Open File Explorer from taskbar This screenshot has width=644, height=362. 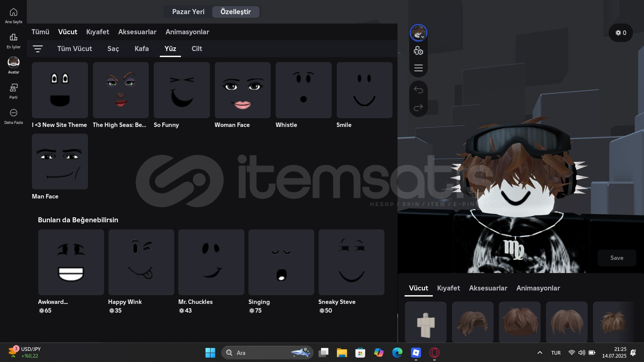(x=342, y=353)
